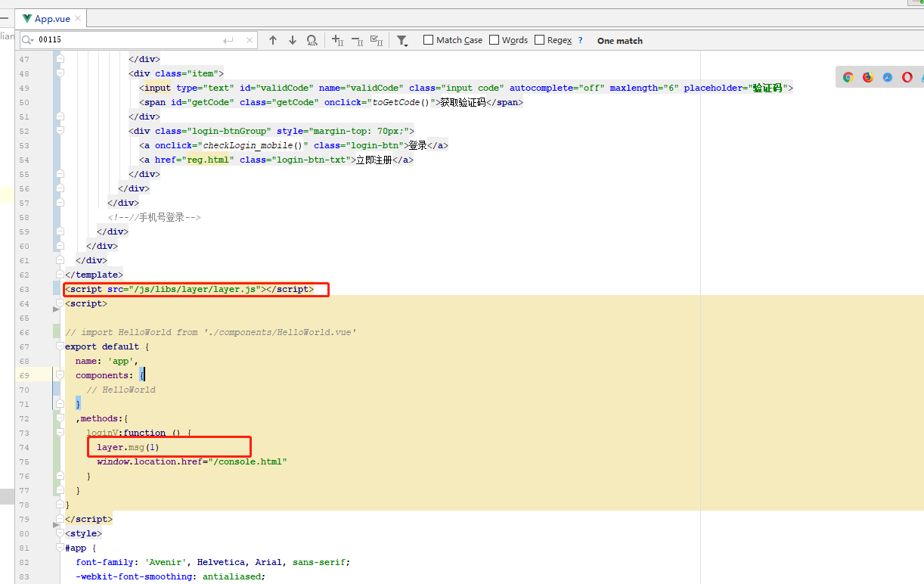Image resolution: width=924 pixels, height=584 pixels.
Task: Enable Regex checkbox
Action: point(540,40)
